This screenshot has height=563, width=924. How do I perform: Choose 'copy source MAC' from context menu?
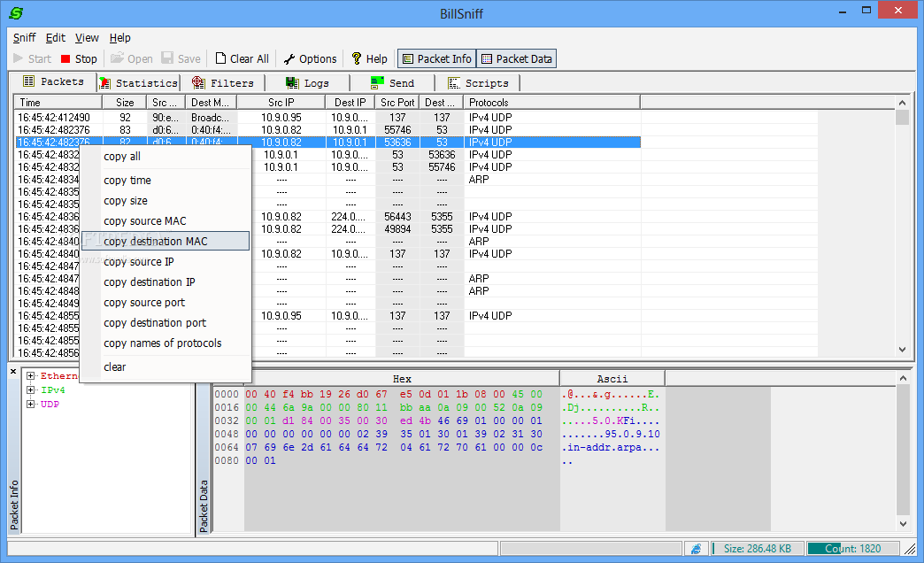(x=165, y=221)
